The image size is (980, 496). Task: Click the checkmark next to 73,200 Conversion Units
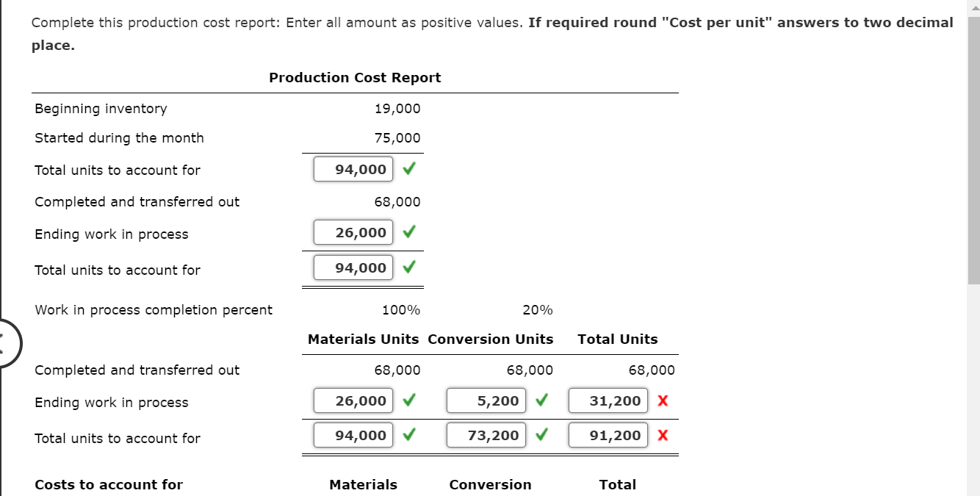[540, 435]
